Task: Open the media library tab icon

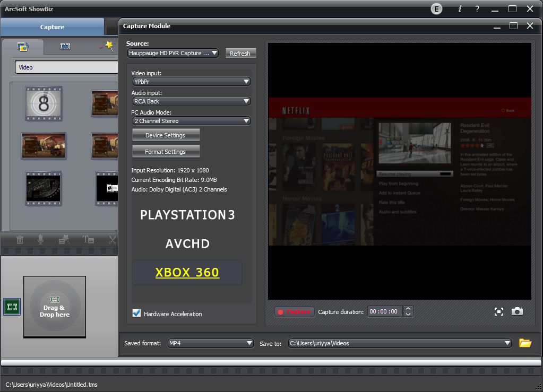Action: [x=23, y=46]
